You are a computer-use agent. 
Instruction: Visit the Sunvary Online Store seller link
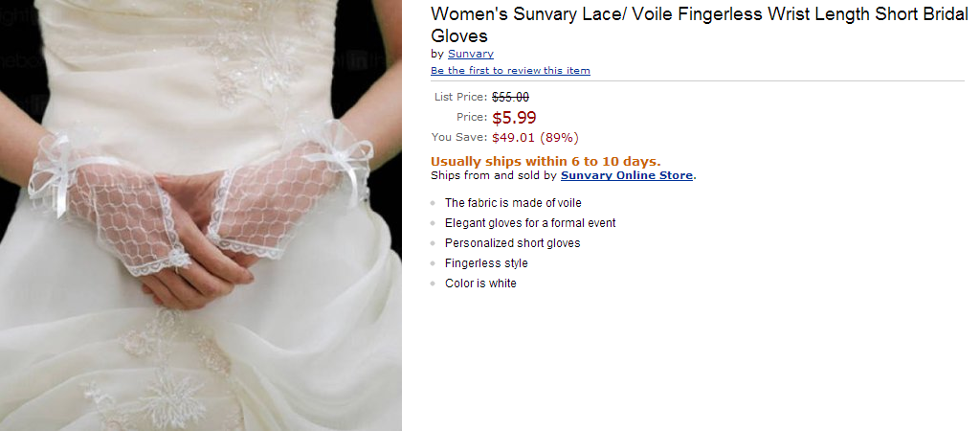coord(627,175)
